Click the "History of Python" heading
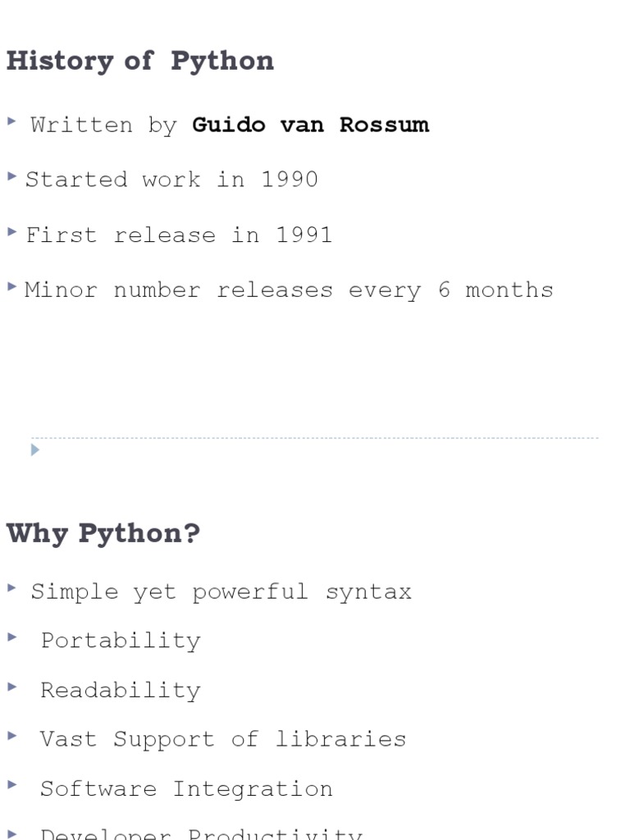This screenshot has width=630, height=840. [x=140, y=62]
